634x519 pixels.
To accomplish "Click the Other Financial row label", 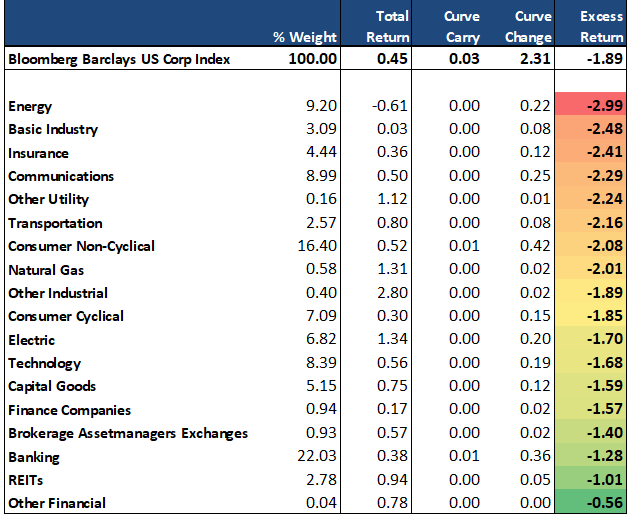I will click(x=56, y=503).
